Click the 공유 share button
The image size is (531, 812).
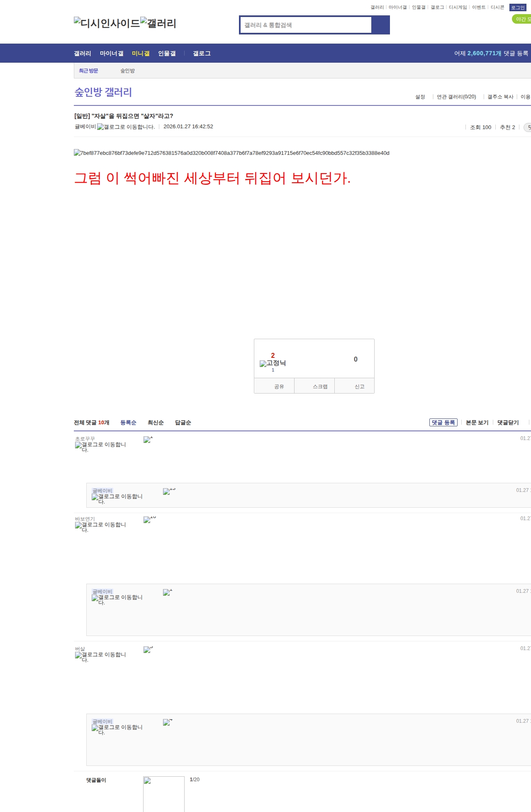tap(274, 386)
